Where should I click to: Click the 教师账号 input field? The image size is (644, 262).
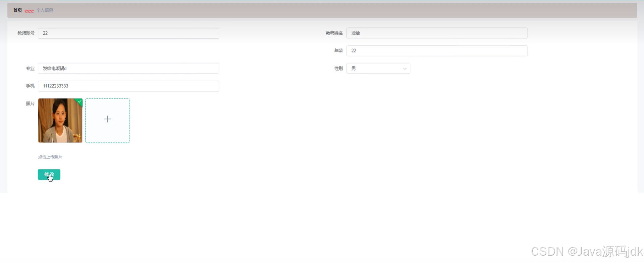point(128,33)
